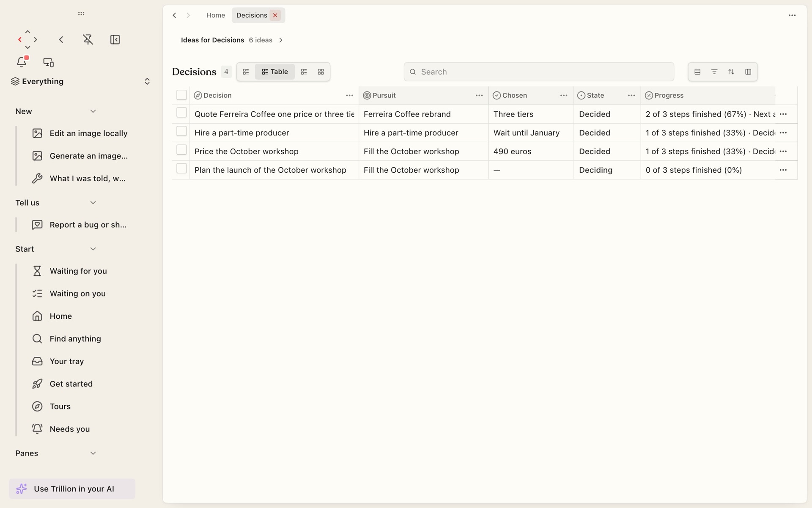Open the devices icon beside the bell
The image size is (812, 508).
tap(49, 62)
